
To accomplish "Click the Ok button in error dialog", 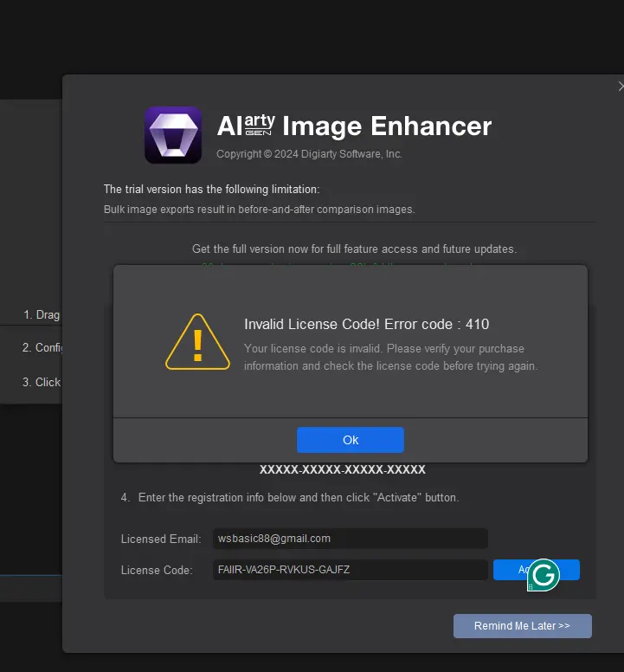I will 350,440.
